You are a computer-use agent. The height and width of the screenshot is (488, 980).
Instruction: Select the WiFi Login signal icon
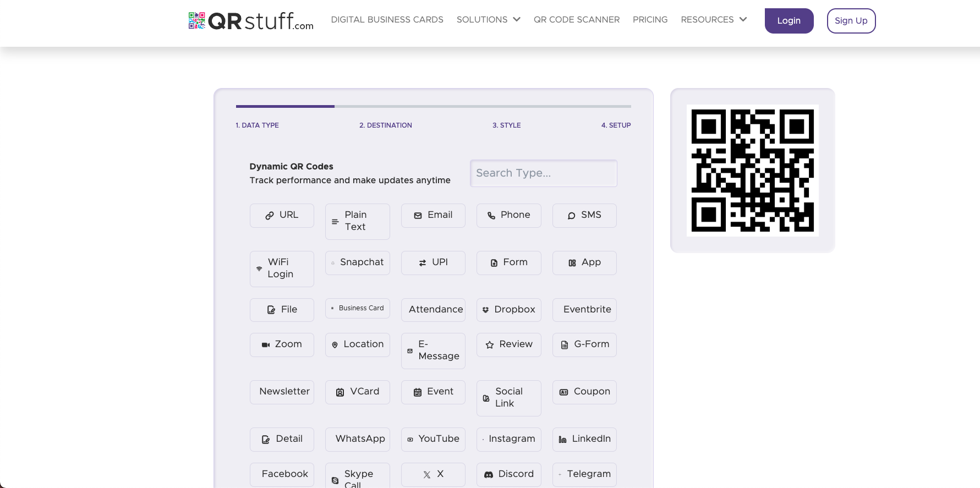click(x=259, y=268)
